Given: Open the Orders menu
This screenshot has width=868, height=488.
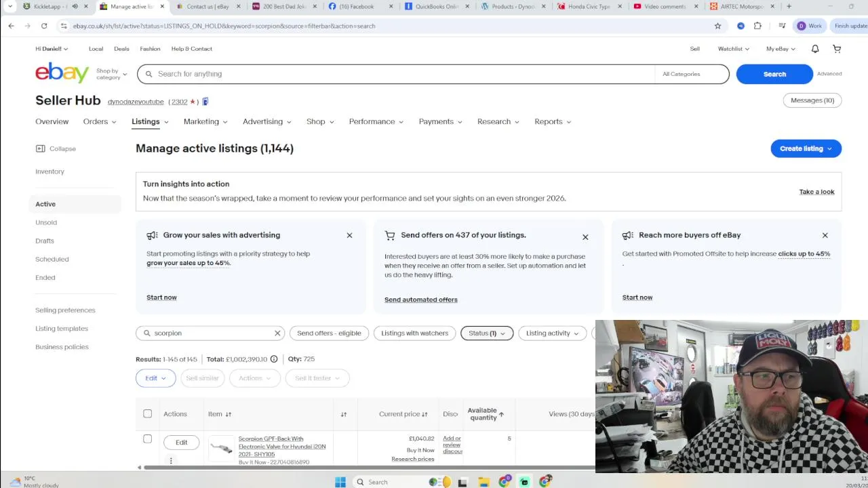Looking at the screenshot, I should 99,121.
